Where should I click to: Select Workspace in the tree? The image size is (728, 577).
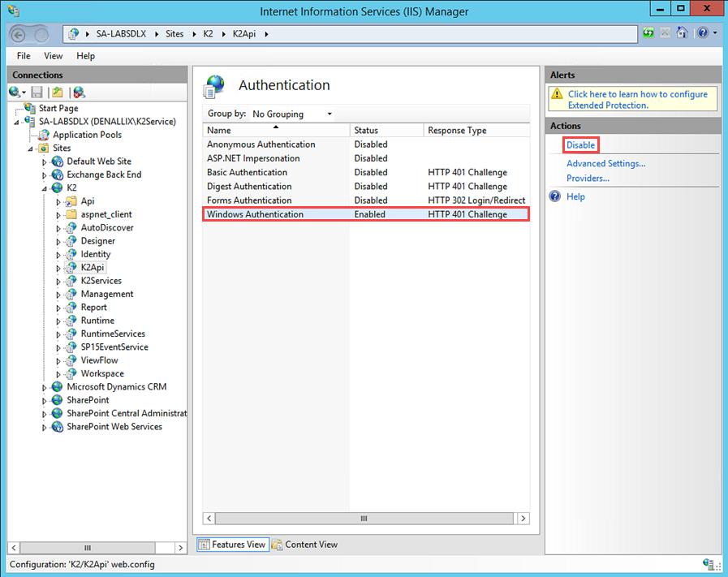click(102, 373)
